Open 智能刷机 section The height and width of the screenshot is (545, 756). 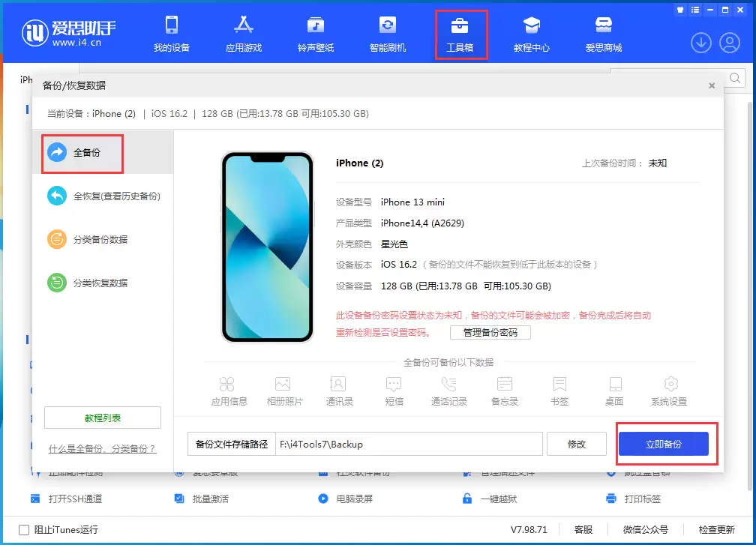point(388,34)
